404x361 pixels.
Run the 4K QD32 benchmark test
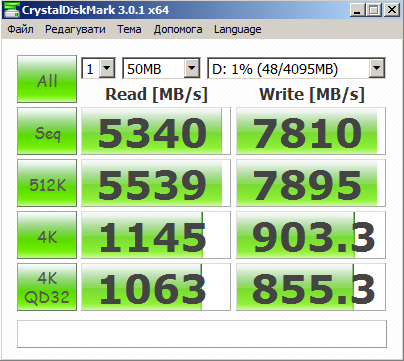click(47, 287)
